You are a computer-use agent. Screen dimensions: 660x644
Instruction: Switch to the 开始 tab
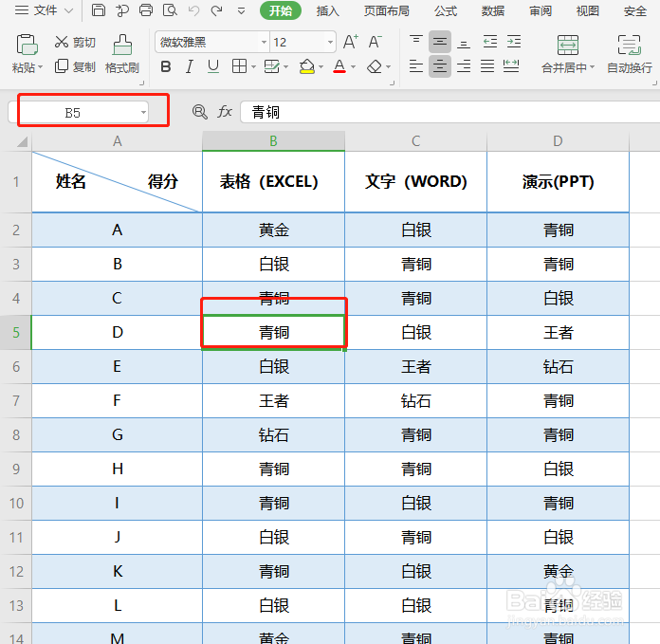pos(281,10)
